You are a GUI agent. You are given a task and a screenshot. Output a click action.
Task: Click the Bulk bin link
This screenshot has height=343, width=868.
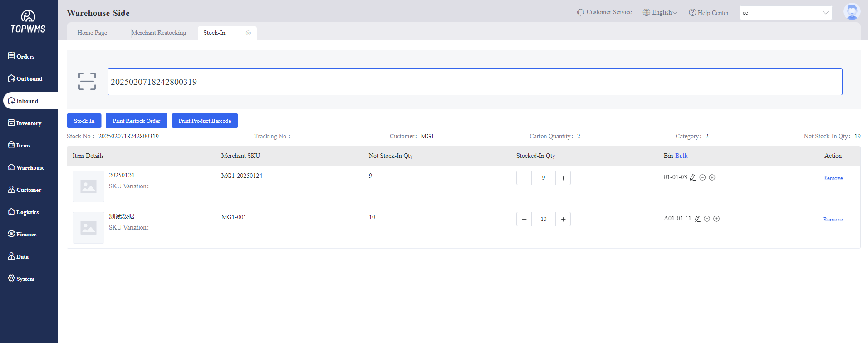[681, 156]
